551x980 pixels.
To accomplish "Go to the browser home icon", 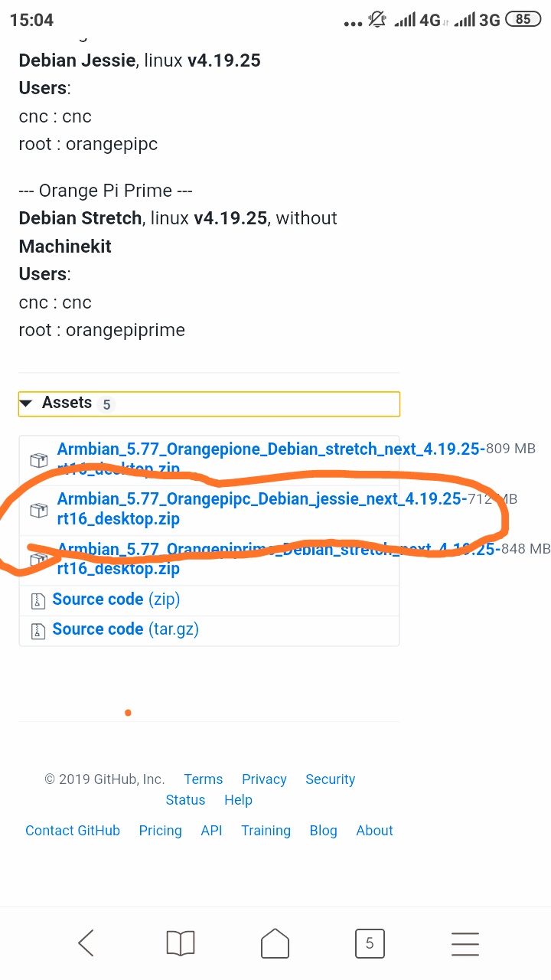I will pyautogui.click(x=275, y=942).
